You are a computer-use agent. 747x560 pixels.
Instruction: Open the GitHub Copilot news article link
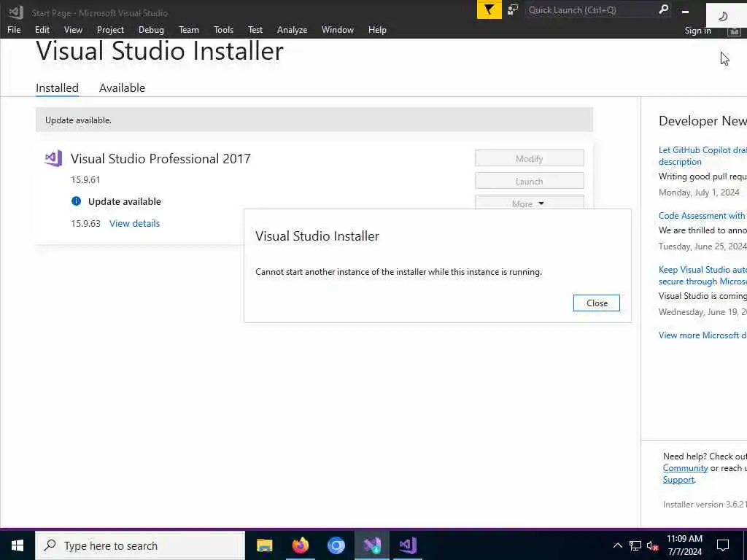tap(703, 156)
